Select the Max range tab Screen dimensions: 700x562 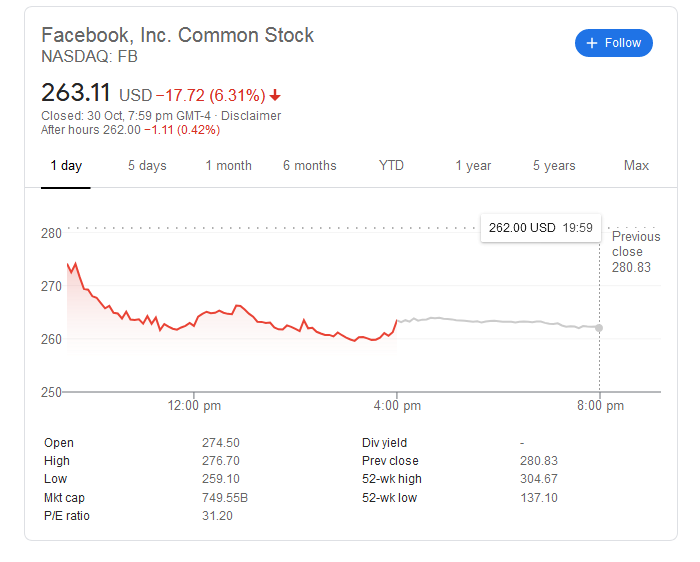(636, 166)
